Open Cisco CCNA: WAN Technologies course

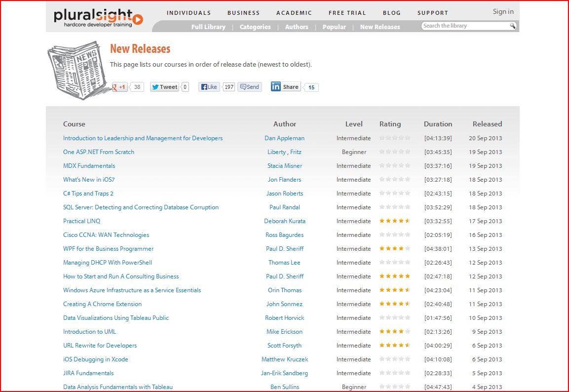(106, 235)
